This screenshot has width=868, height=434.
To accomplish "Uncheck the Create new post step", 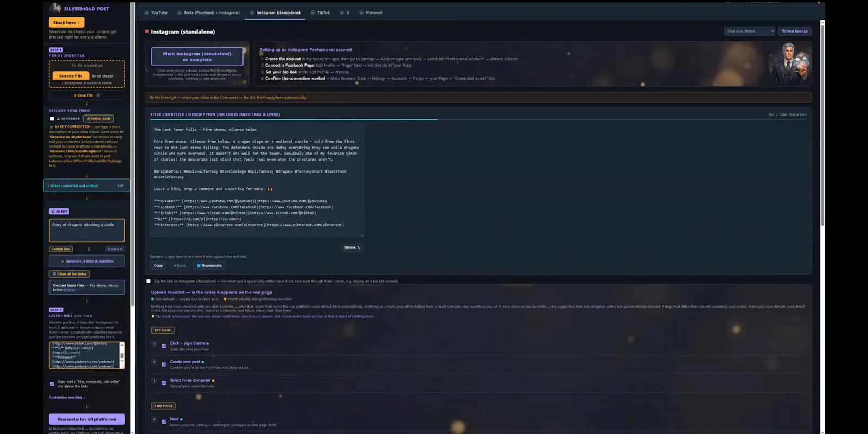I will point(164,365).
